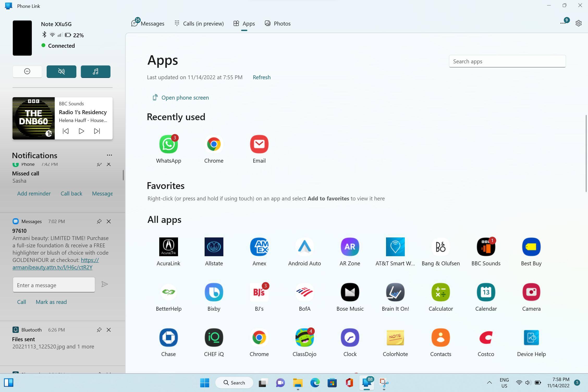Open WhatsApp from Recently used
Screen dimensions: 588x392
coord(168,144)
